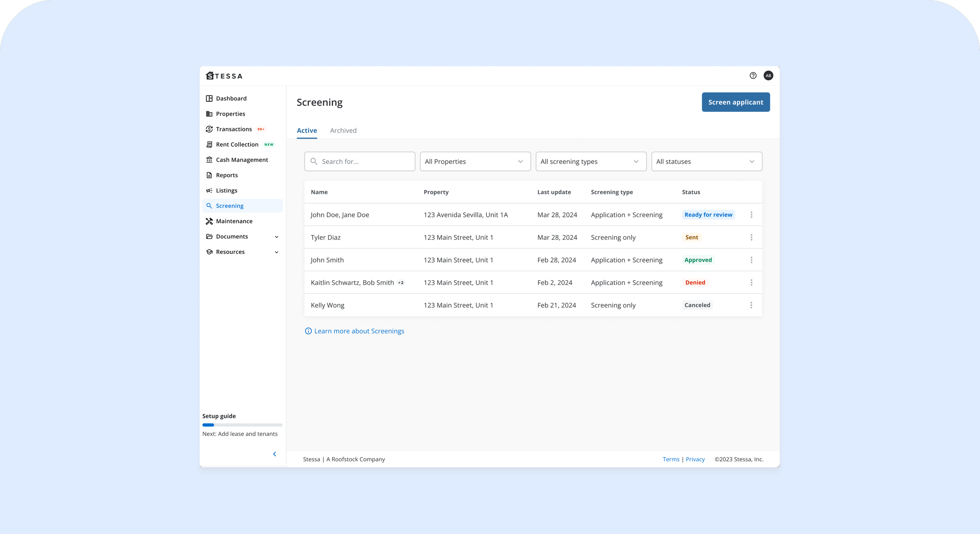Open the All screening types filter

pos(590,162)
